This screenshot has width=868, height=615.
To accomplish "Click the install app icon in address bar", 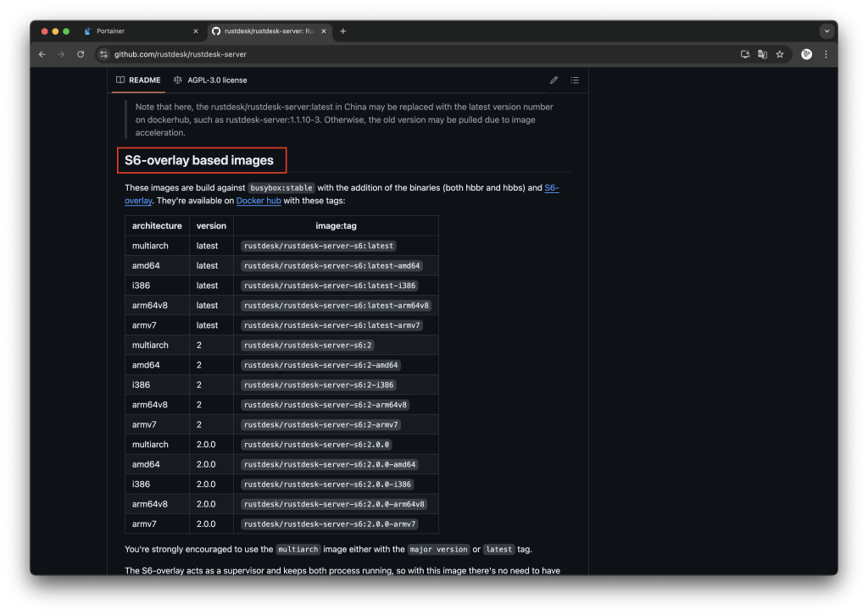I will pyautogui.click(x=745, y=54).
